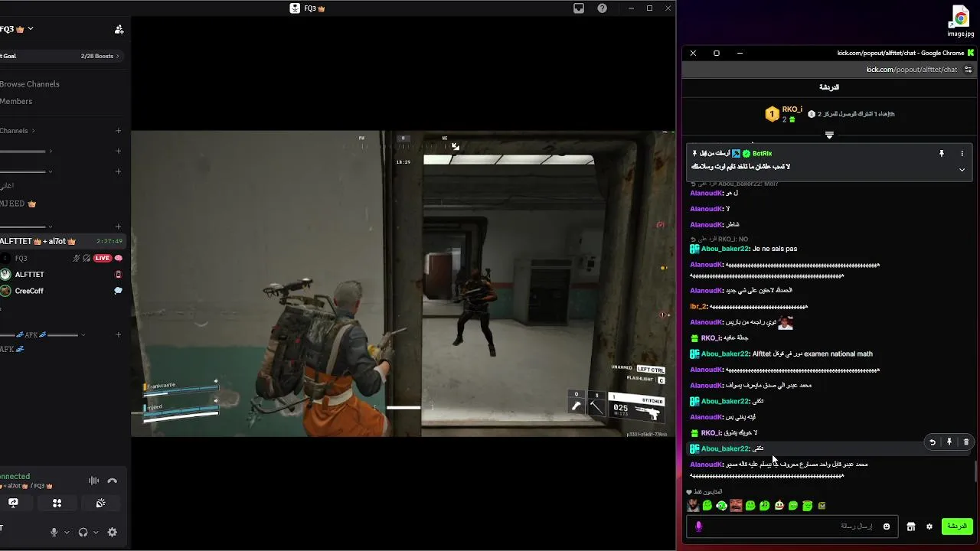Open Browse Channels in Discord
980x551 pixels.
click(29, 84)
